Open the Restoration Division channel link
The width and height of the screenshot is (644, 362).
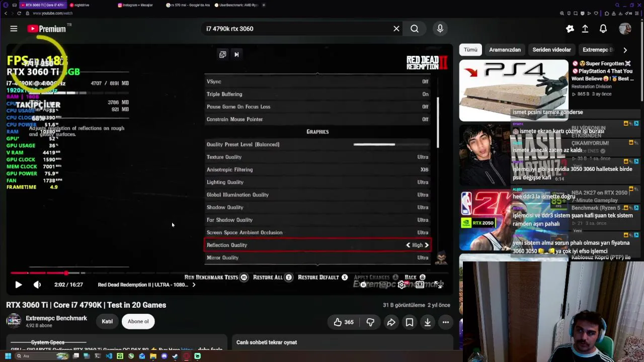pos(591,86)
